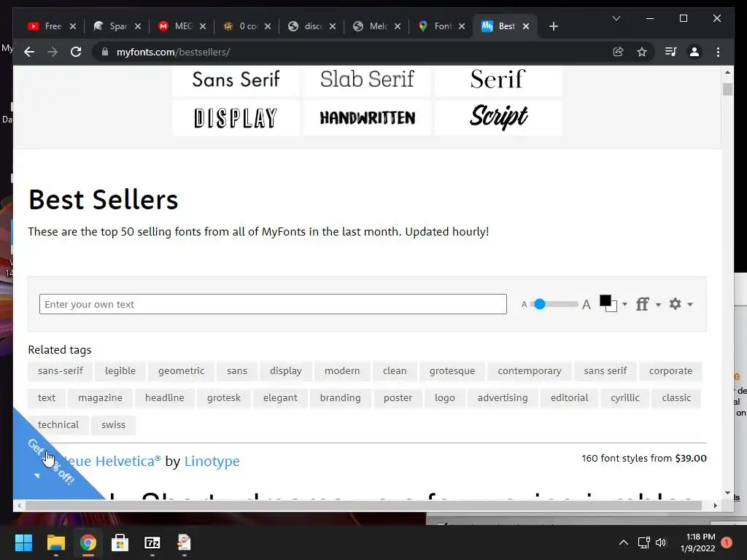Viewport: 747px width, 560px height.
Task: Expand the settings gear dropdown arrow
Action: [690, 304]
